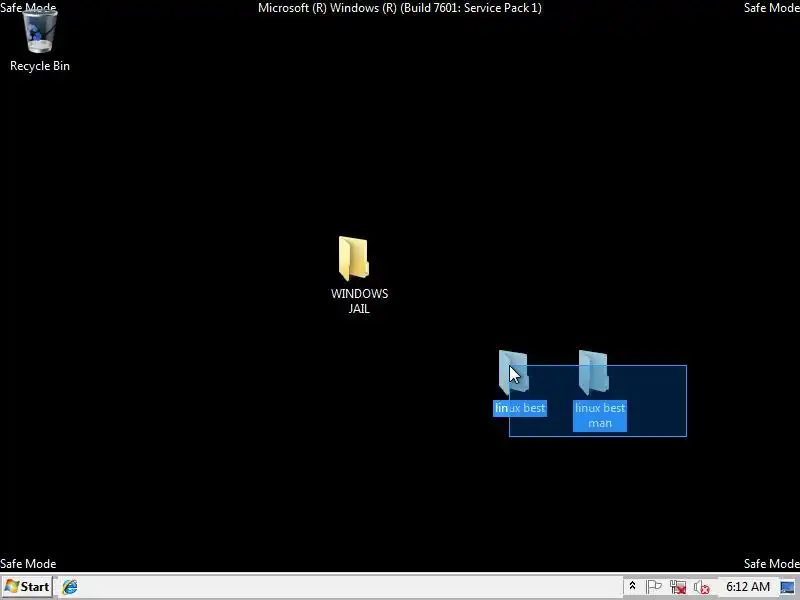This screenshot has height=600, width=800.
Task: Open the clock showing 6:12 AM
Action: coord(748,587)
